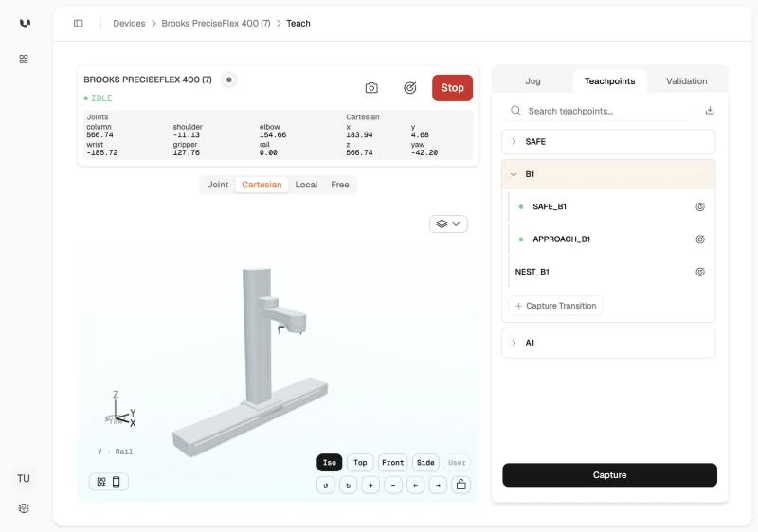Go to Brooks PreciseFlex 400 (7) breadcrumb
758x532 pixels.
pos(216,23)
